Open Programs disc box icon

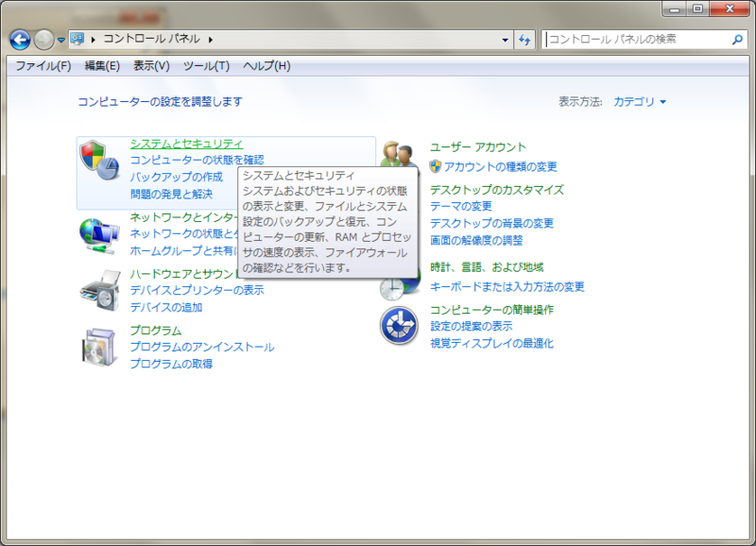point(99,348)
